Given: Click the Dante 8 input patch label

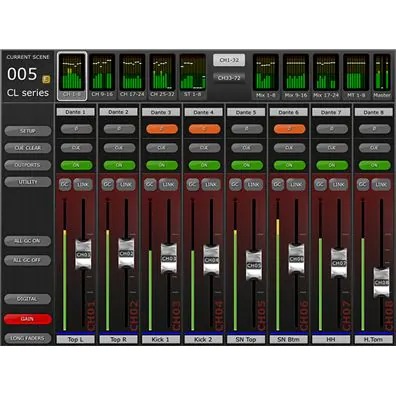Looking at the screenshot, I should tap(374, 112).
